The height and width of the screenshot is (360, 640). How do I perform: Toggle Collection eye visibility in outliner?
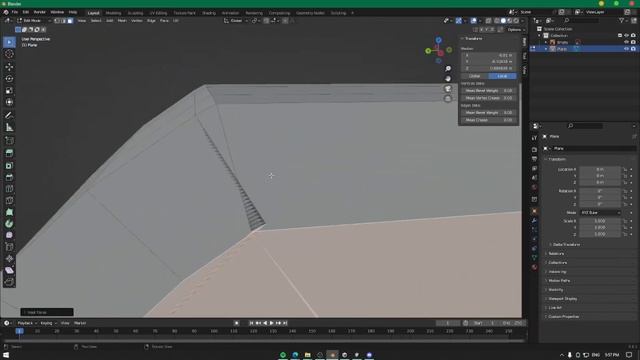click(626, 36)
